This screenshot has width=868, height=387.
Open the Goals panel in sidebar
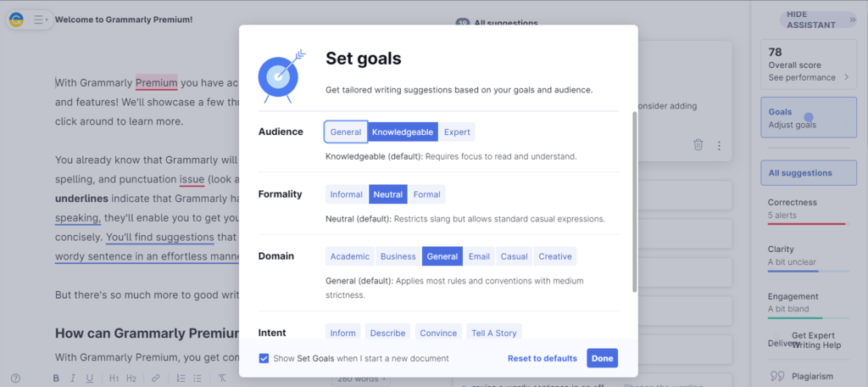[x=809, y=117]
